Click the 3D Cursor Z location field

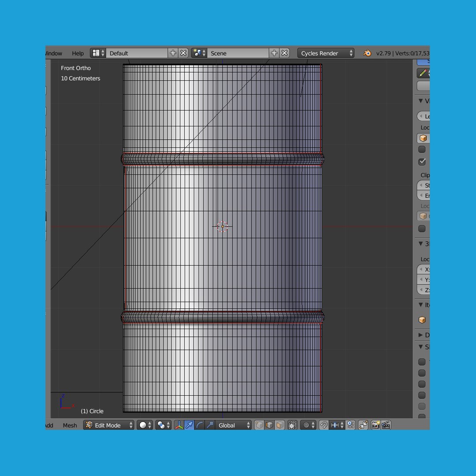(x=424, y=290)
